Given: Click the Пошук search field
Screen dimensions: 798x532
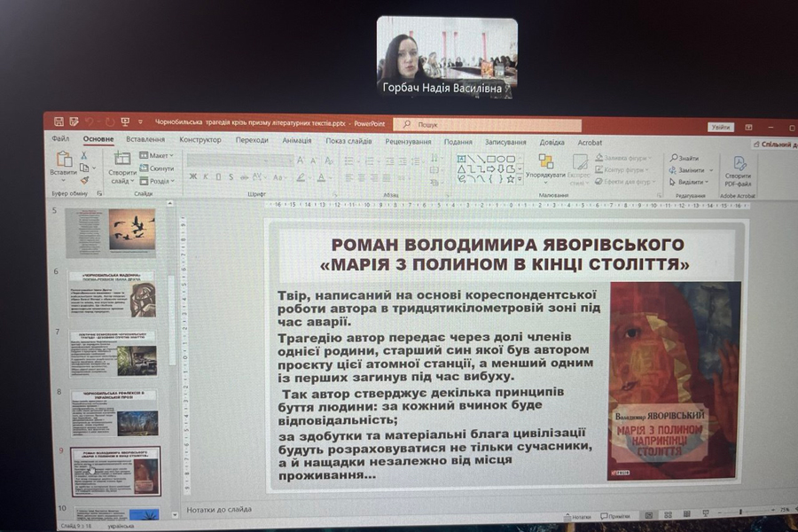Looking at the screenshot, I should [488, 125].
